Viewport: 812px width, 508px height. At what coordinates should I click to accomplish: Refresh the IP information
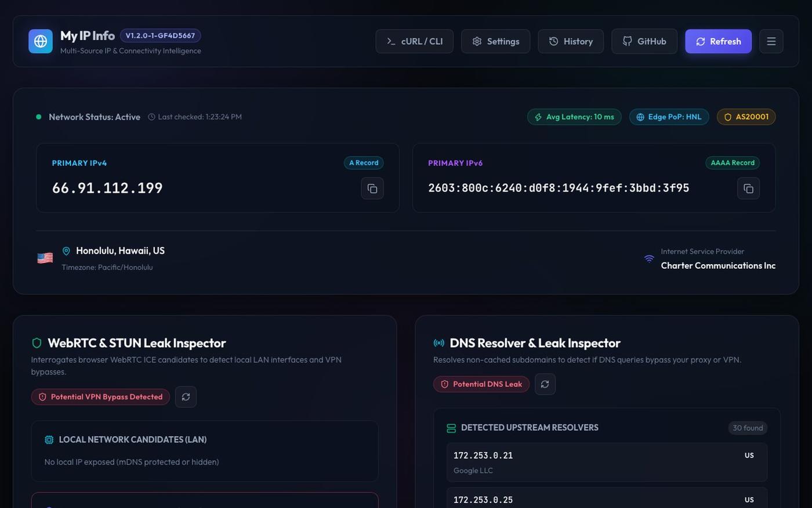(x=719, y=41)
